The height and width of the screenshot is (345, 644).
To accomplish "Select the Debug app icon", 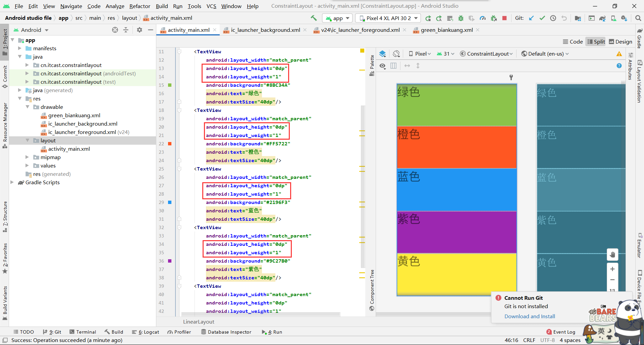I will point(461,18).
